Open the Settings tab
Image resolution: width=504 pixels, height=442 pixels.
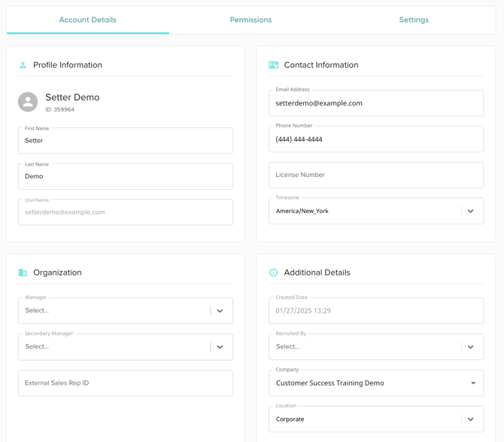[x=414, y=20]
